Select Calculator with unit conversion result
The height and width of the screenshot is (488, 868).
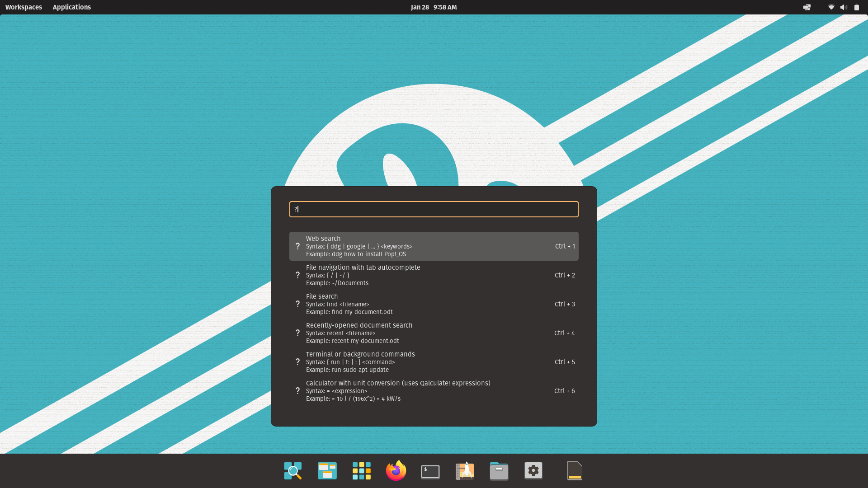pyautogui.click(x=434, y=391)
